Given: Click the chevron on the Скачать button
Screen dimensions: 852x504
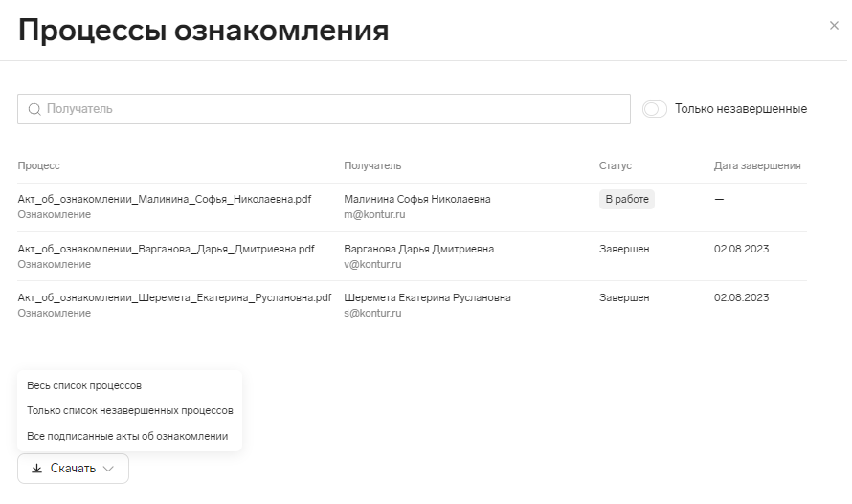Looking at the screenshot, I should (108, 469).
